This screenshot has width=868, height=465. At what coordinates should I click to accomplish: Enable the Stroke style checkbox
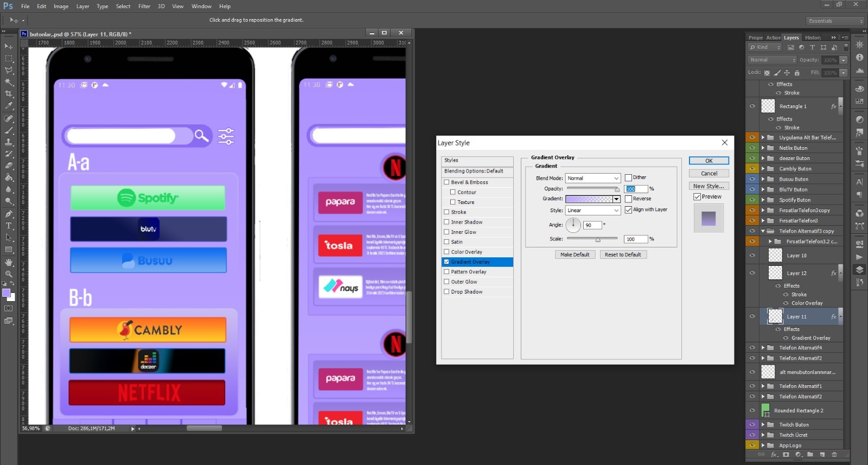pyautogui.click(x=446, y=212)
